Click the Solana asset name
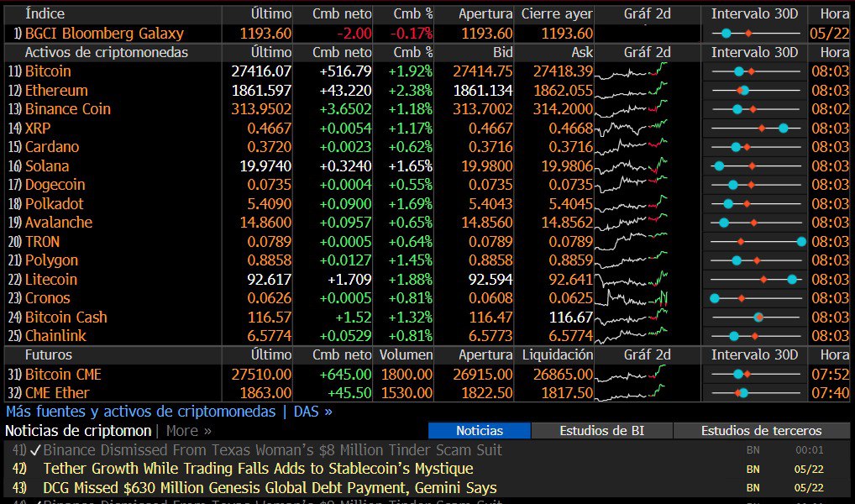Viewport: 855px width, 504px height. pyautogui.click(x=47, y=165)
